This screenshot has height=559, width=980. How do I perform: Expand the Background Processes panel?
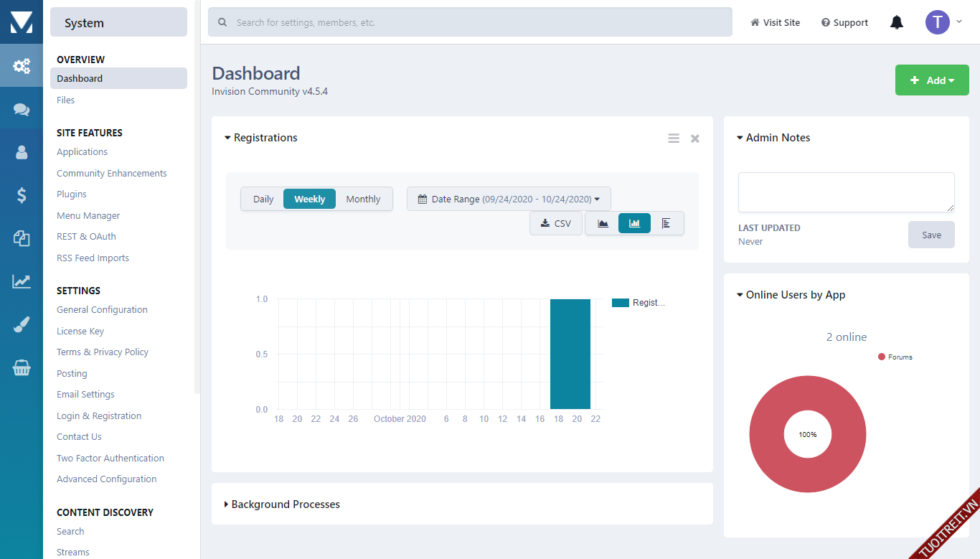click(x=285, y=504)
